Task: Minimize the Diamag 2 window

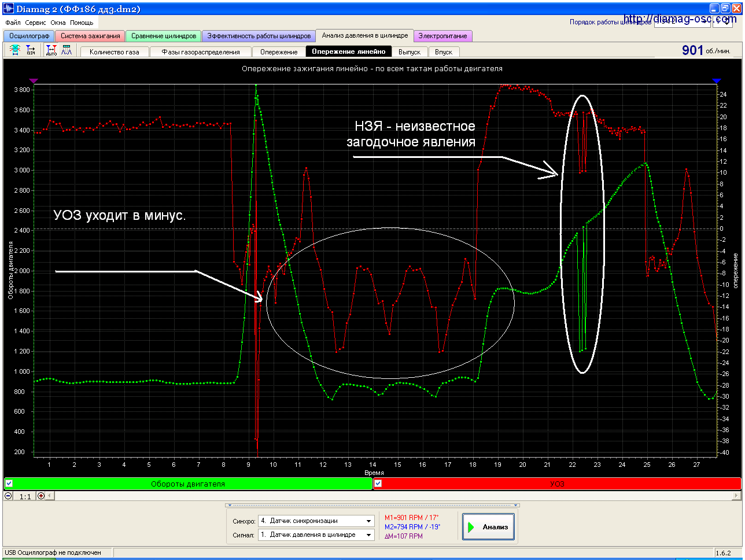Action: [x=715, y=9]
